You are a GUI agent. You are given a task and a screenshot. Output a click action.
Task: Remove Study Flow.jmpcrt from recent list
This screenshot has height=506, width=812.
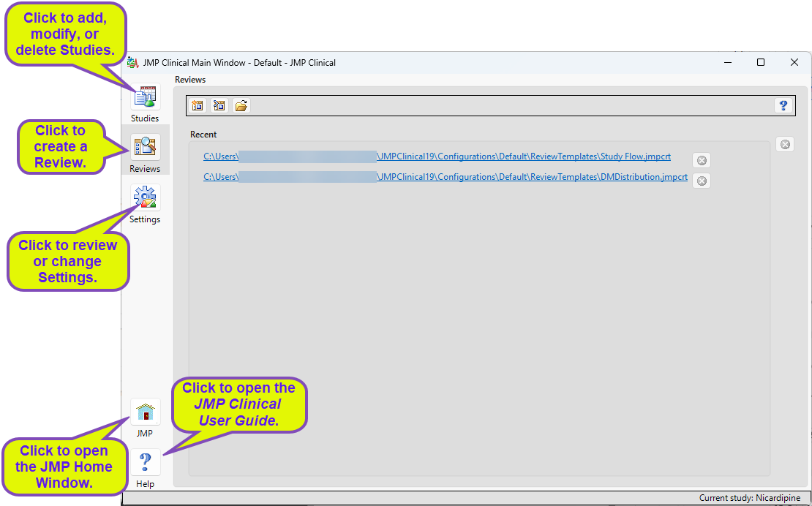(x=702, y=160)
